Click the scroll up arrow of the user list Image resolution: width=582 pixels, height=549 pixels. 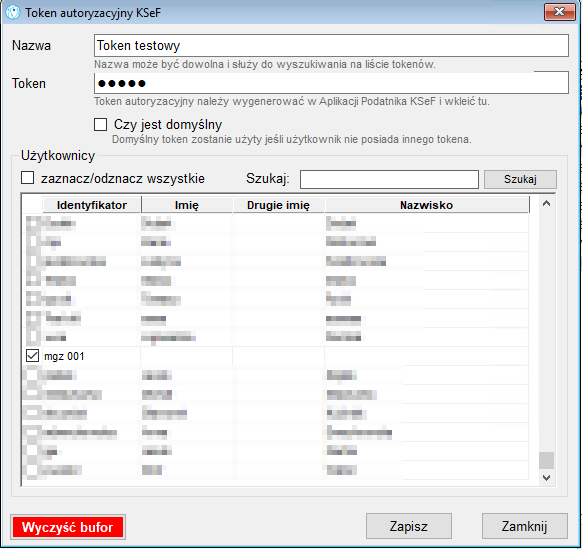pyautogui.click(x=546, y=203)
